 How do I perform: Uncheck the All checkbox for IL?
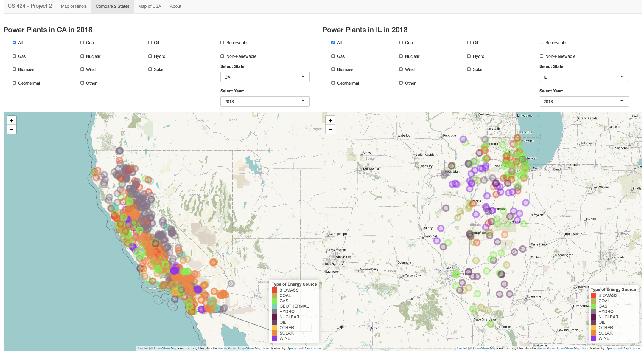333,42
